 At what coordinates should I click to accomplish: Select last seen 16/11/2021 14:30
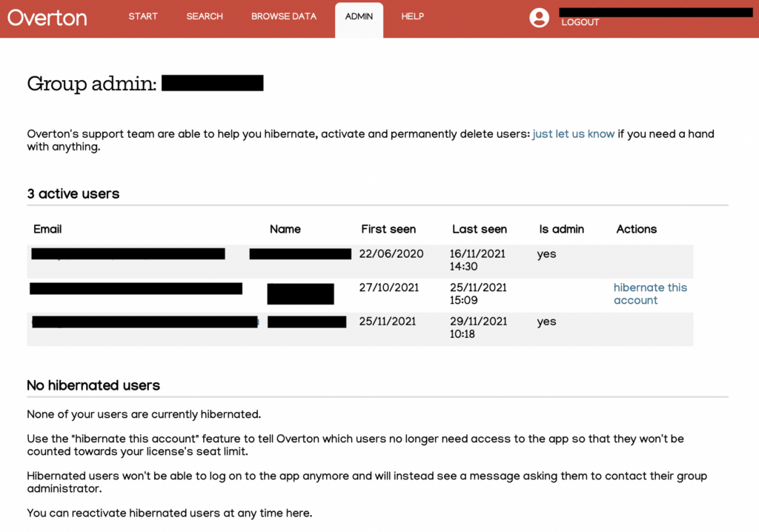477,260
